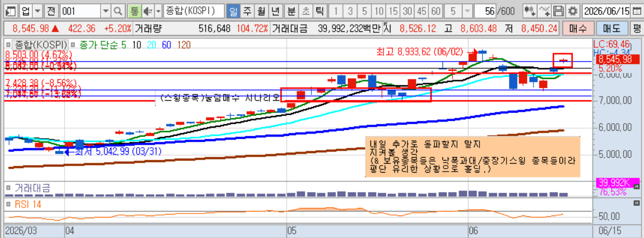Open chart settings gear icon
644x238 pixels.
[572, 10]
